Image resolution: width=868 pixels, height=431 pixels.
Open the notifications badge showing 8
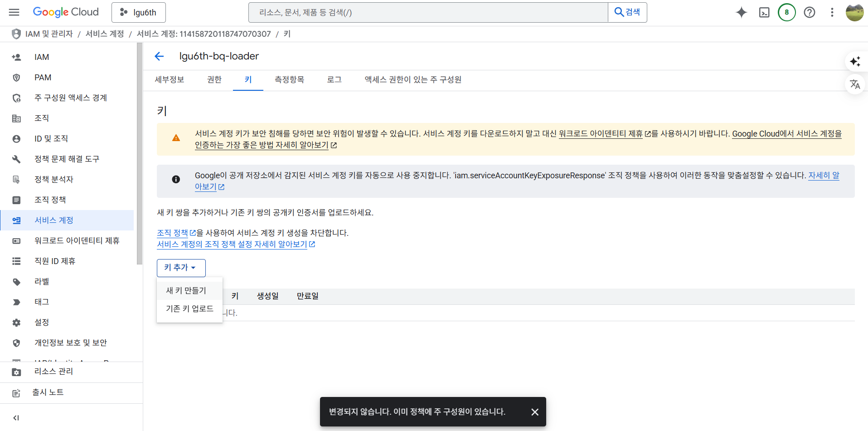coord(787,12)
